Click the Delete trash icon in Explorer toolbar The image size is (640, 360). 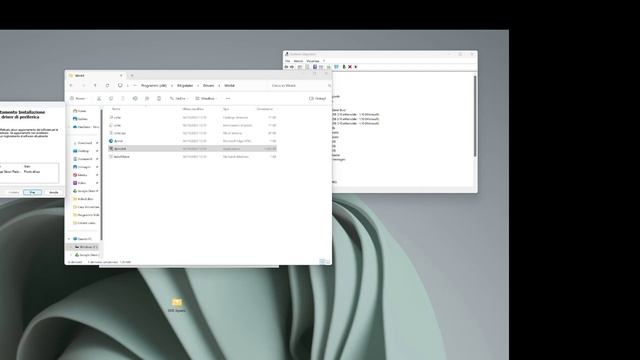click(x=159, y=98)
